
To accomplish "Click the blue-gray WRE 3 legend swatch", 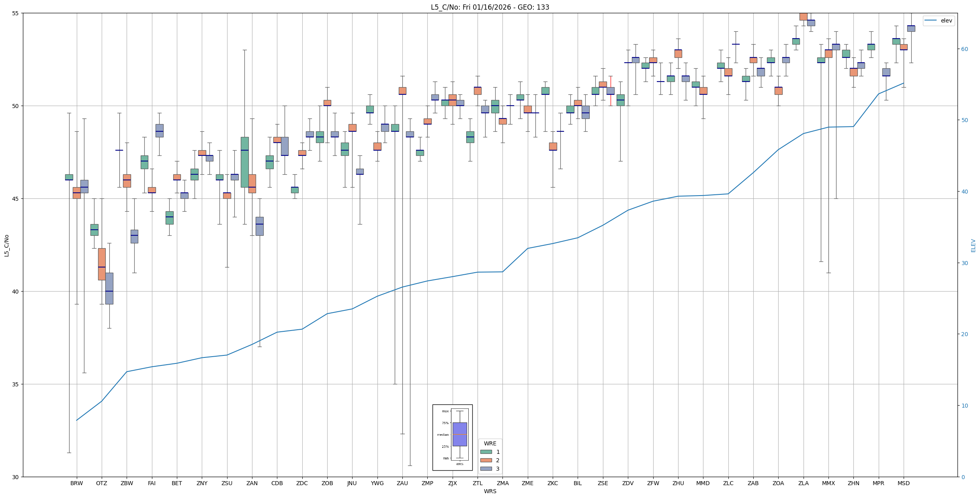I will pos(486,469).
